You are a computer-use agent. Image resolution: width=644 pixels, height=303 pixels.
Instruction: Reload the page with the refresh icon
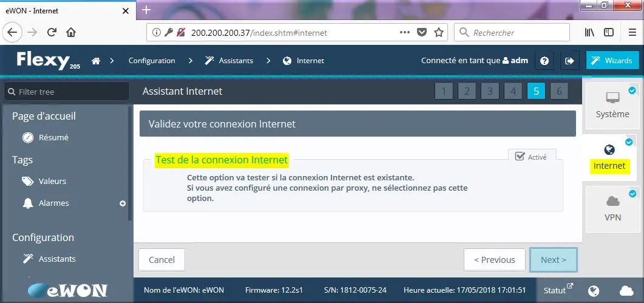[x=52, y=32]
